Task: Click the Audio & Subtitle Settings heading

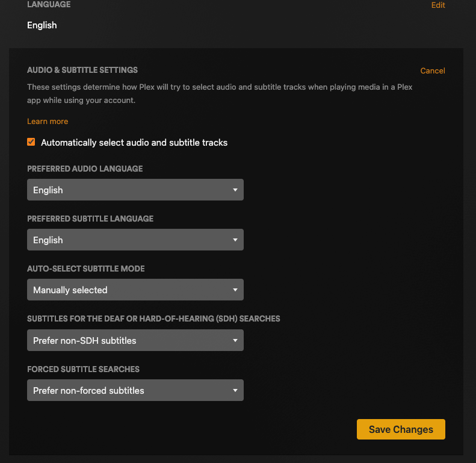Action: coord(82,70)
